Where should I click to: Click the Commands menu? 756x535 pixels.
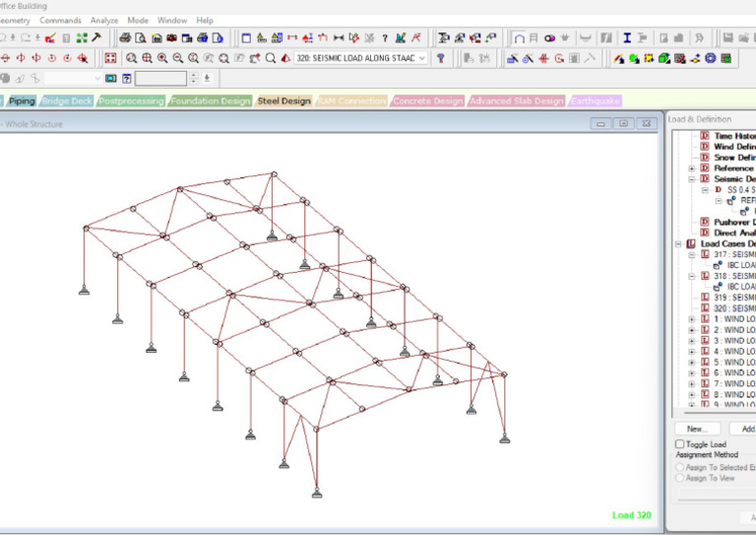pos(60,20)
